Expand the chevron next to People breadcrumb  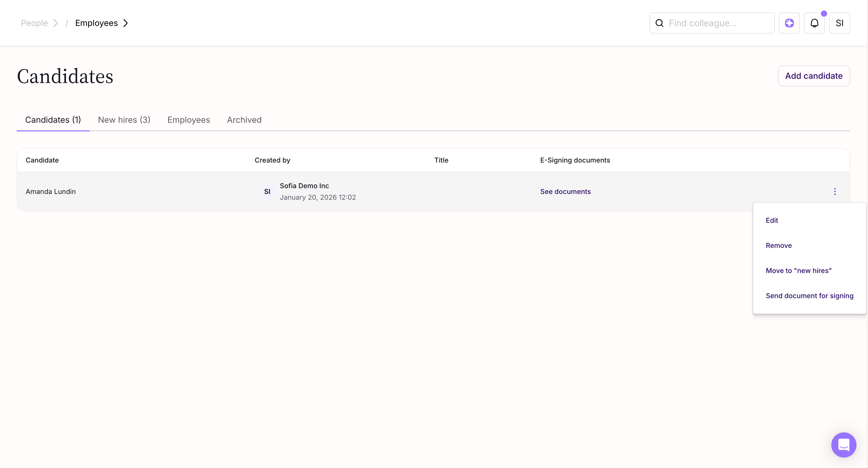[56, 23]
